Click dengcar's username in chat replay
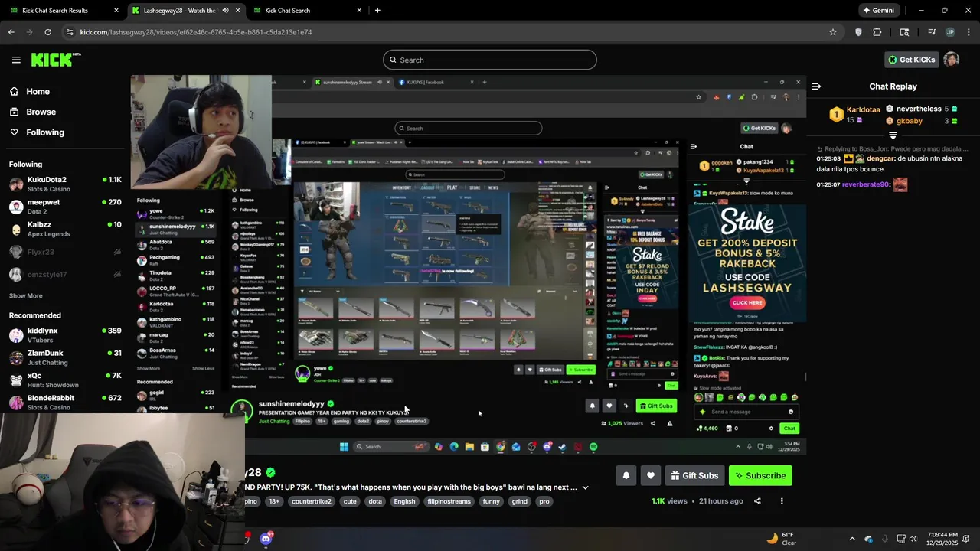980x551 pixels. 882,158
